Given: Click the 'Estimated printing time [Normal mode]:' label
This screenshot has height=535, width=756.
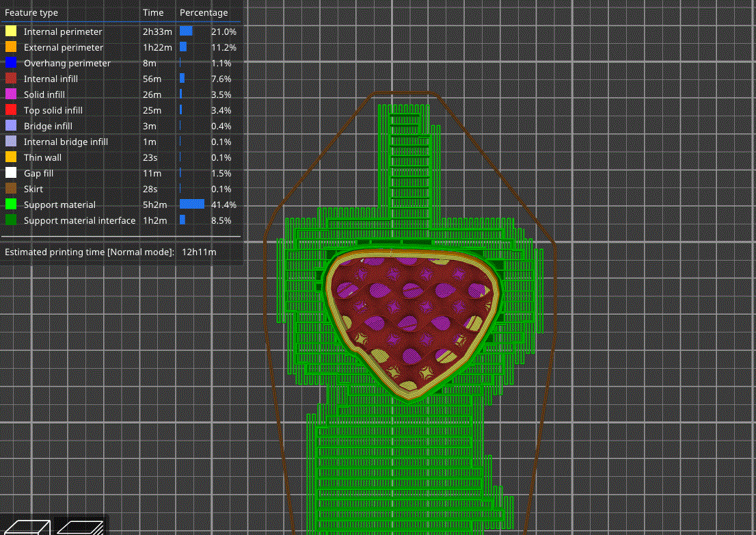Looking at the screenshot, I should [89, 252].
